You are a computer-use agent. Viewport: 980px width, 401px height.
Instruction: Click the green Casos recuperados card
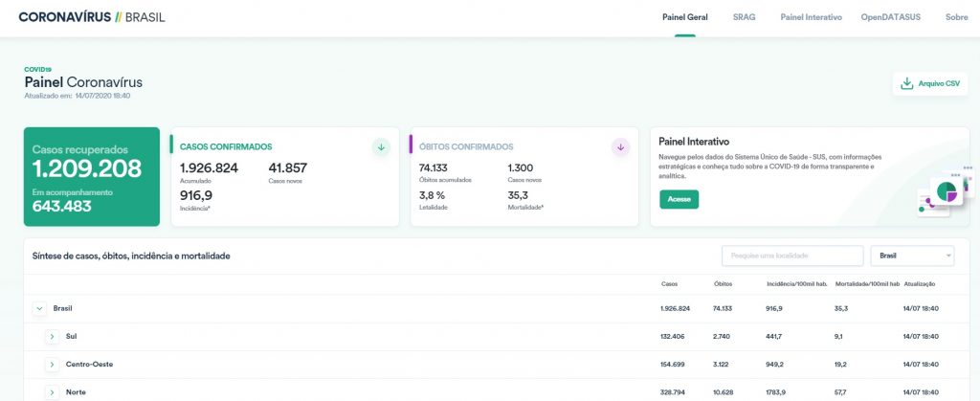click(92, 177)
